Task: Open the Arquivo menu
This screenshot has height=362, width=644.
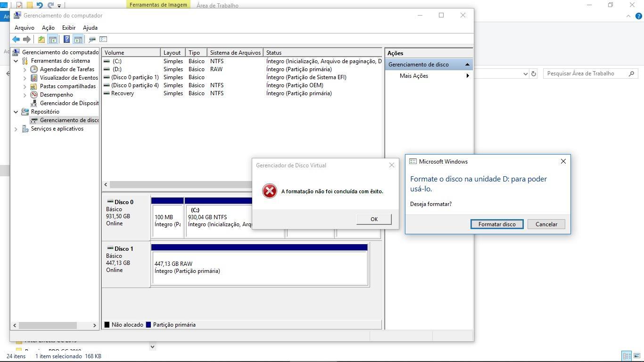Action: (25, 28)
